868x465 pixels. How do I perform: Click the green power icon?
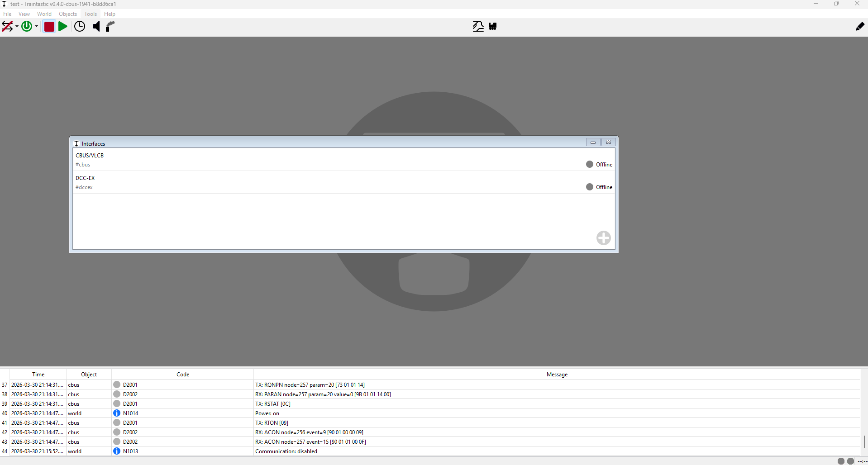tap(27, 26)
